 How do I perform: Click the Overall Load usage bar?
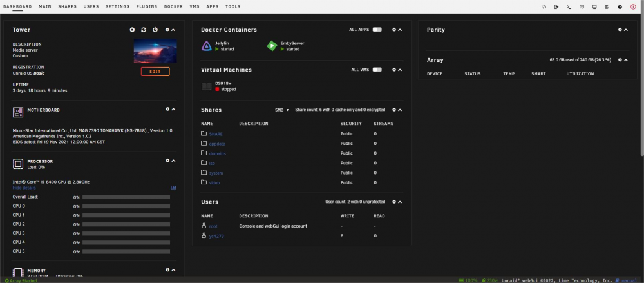[126, 197]
